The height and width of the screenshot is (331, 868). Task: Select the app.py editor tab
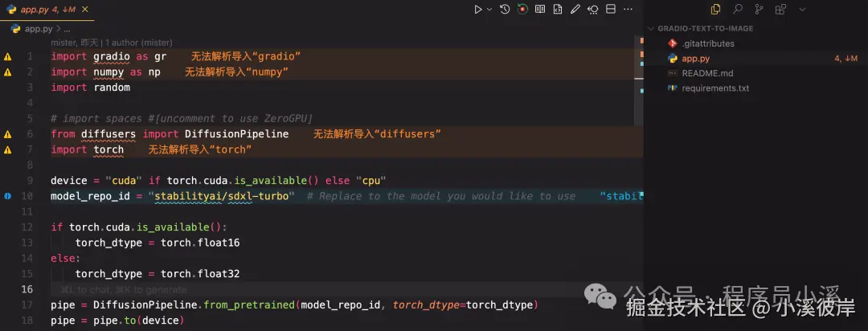coord(47,10)
